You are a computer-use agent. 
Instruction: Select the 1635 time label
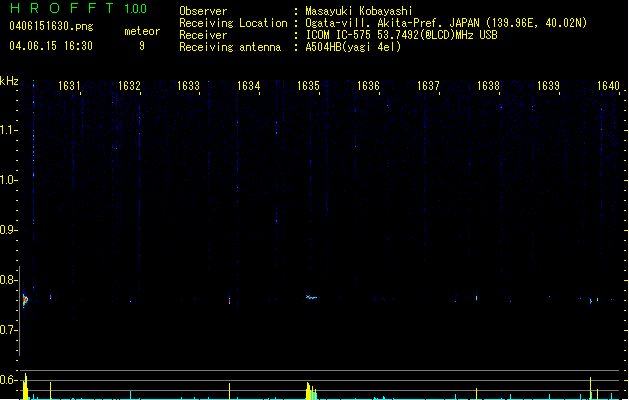point(308,86)
